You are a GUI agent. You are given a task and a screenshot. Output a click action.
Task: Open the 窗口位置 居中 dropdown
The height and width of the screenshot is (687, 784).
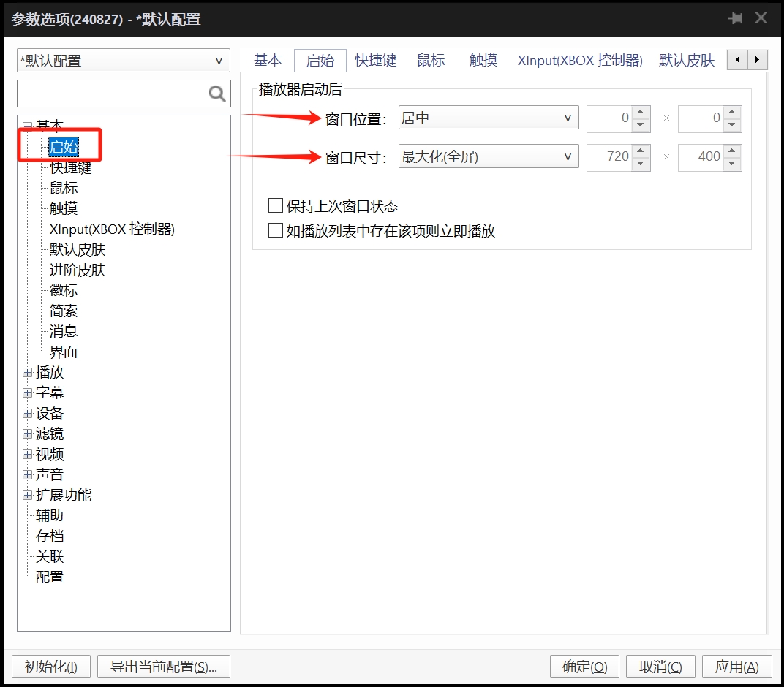pos(489,118)
